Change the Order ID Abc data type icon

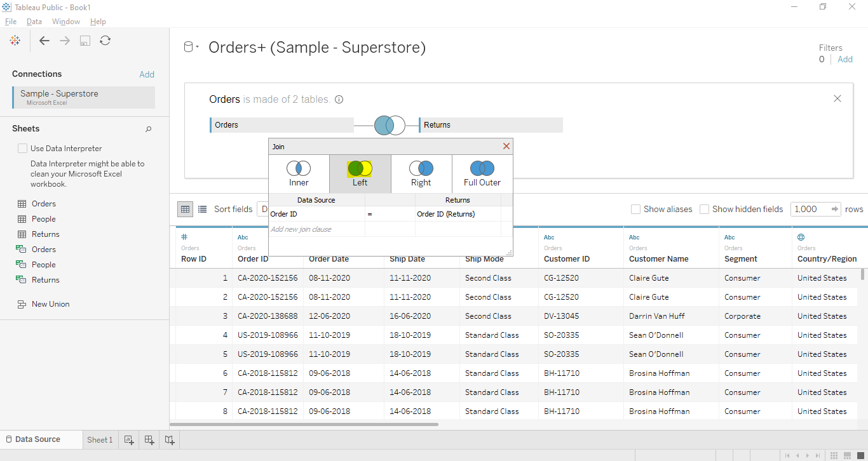click(243, 237)
